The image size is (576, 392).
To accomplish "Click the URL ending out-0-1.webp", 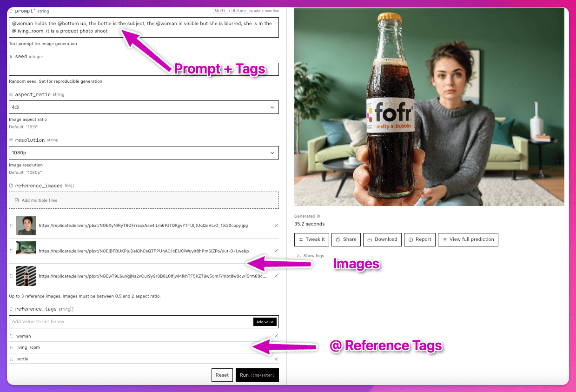I will (x=144, y=251).
